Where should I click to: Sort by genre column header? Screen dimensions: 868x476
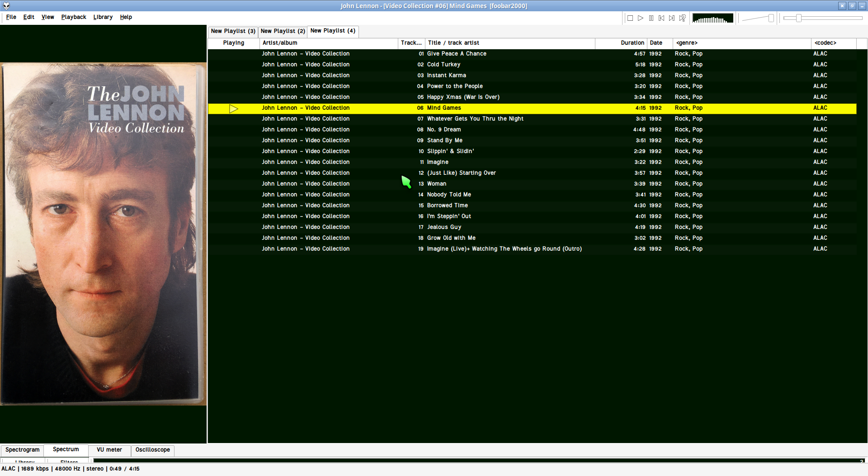click(x=742, y=43)
